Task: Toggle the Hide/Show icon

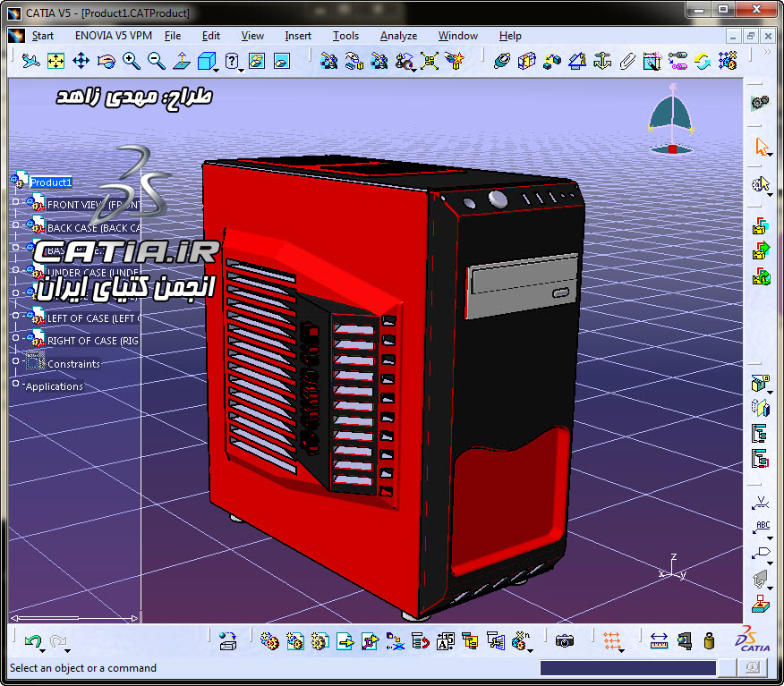Action: 257,61
